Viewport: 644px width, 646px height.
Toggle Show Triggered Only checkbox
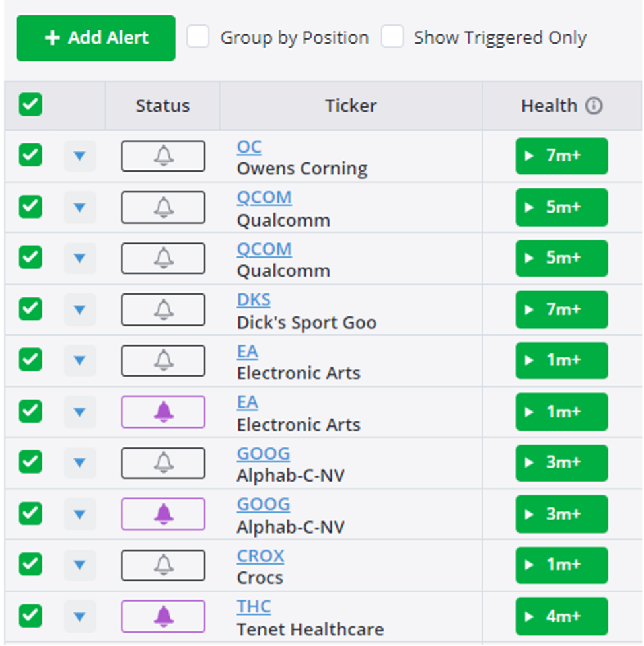point(392,37)
